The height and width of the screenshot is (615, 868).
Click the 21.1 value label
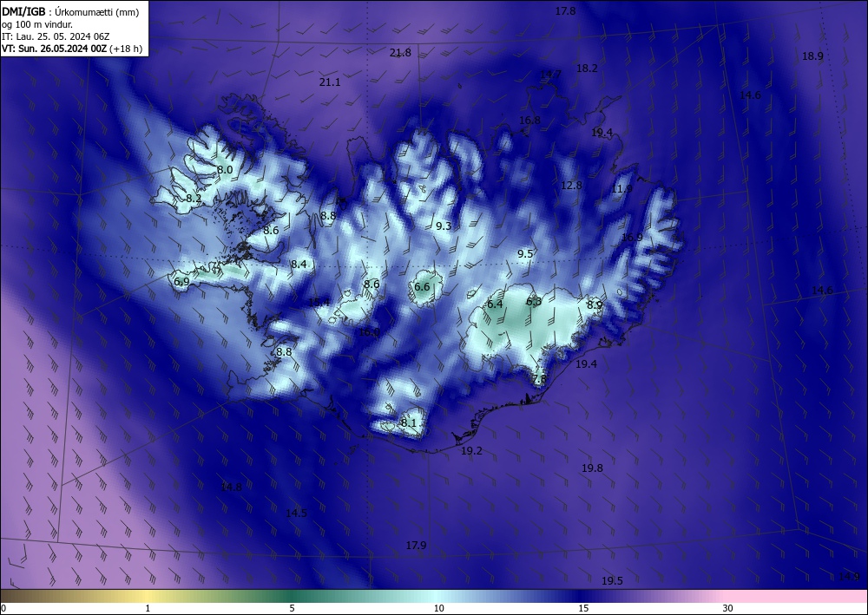coord(330,82)
